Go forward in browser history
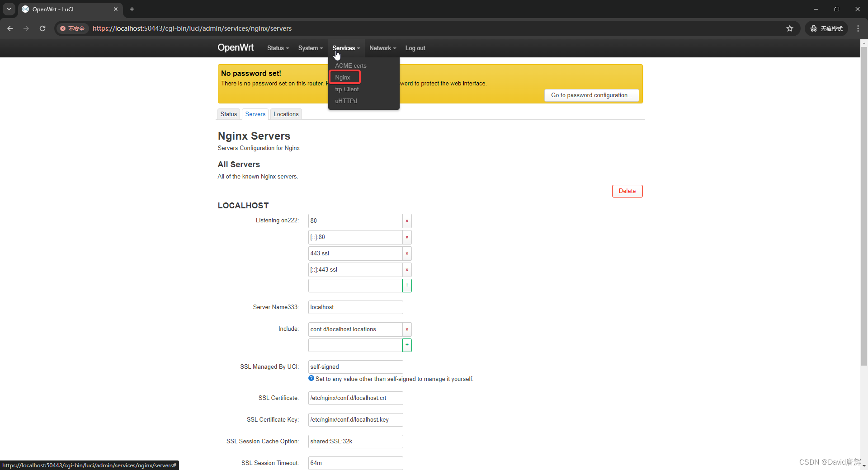Screen dimensions: 868x470 [x=26, y=28]
